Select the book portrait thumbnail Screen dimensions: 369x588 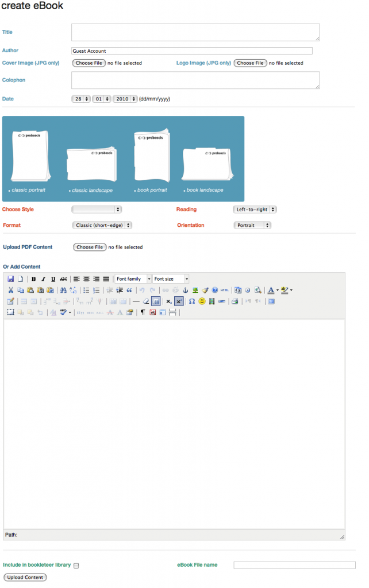click(x=152, y=156)
